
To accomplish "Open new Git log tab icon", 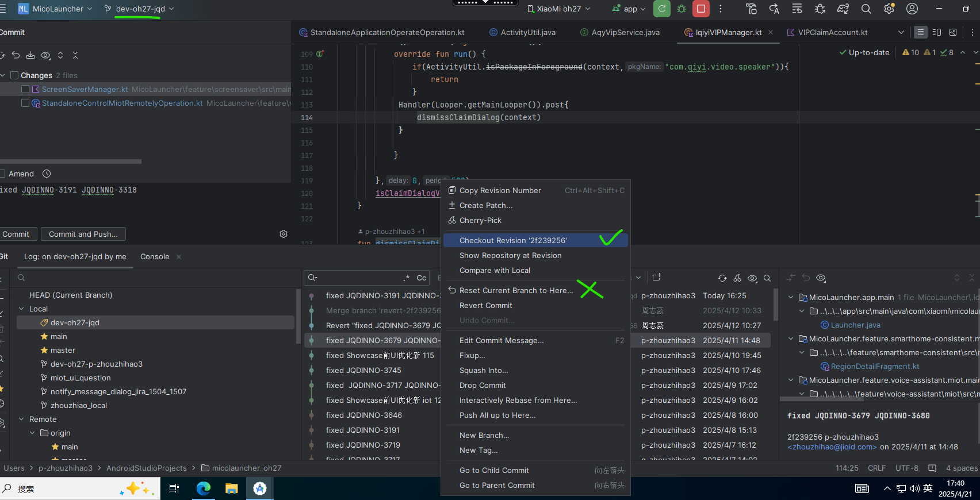I will 657,277.
